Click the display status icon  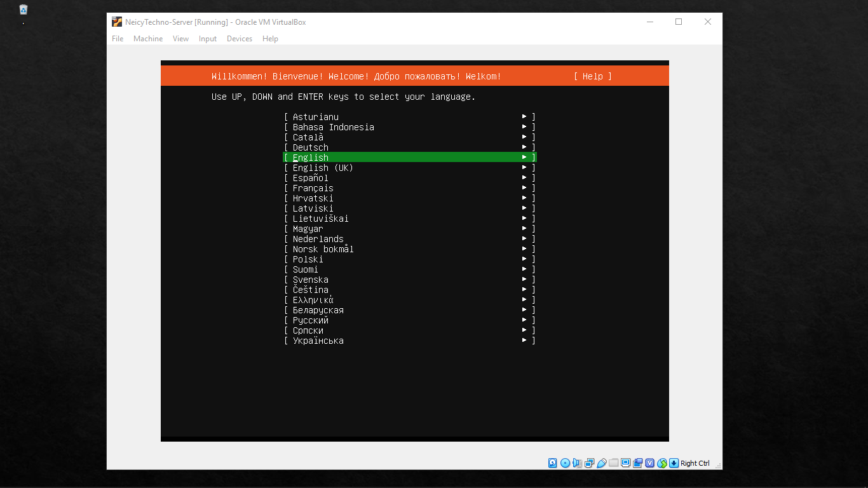coord(625,463)
